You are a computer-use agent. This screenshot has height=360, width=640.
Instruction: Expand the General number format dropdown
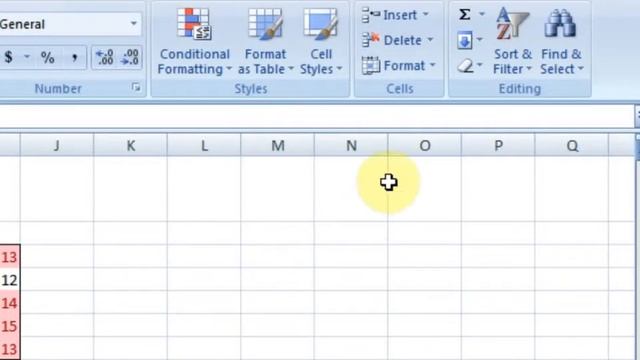click(133, 24)
